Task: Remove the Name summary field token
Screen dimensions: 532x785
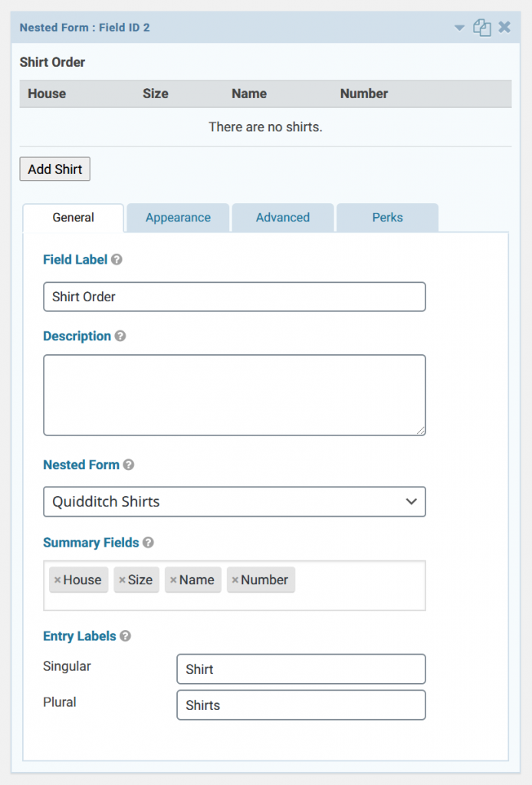Action: [x=176, y=580]
